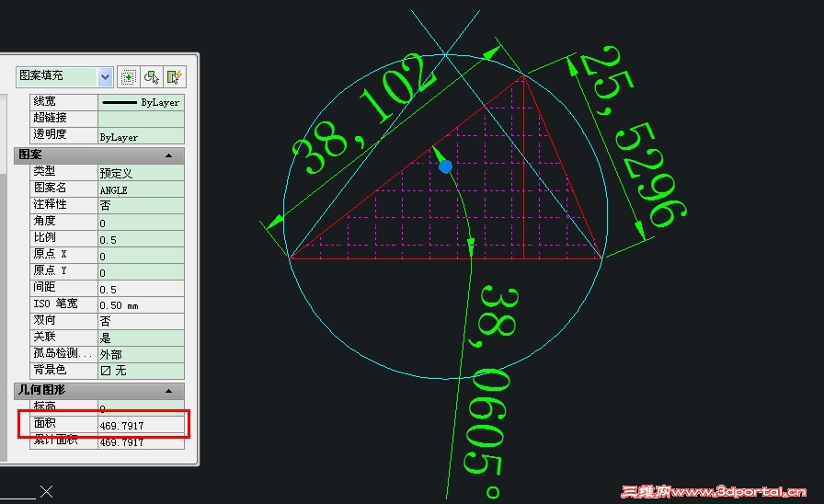The image size is (824, 504).
Task: Click the 38,102 dimension text
Action: (363, 115)
